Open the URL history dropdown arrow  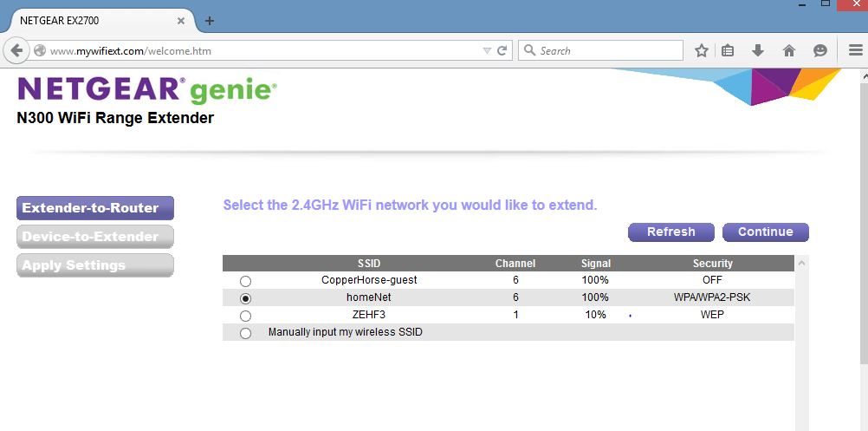(487, 51)
